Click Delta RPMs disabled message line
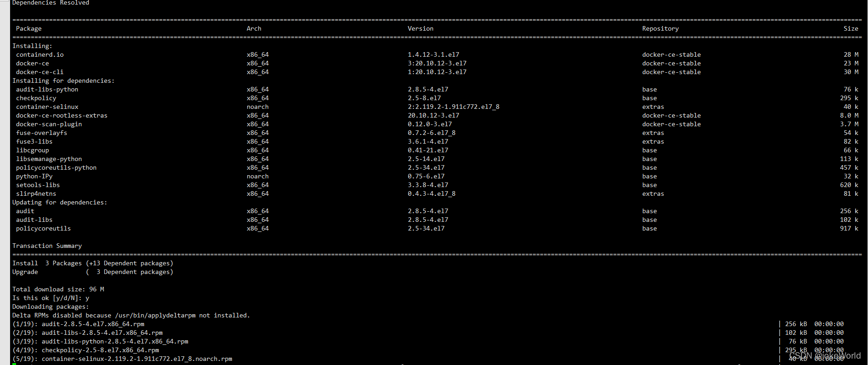 [131, 315]
